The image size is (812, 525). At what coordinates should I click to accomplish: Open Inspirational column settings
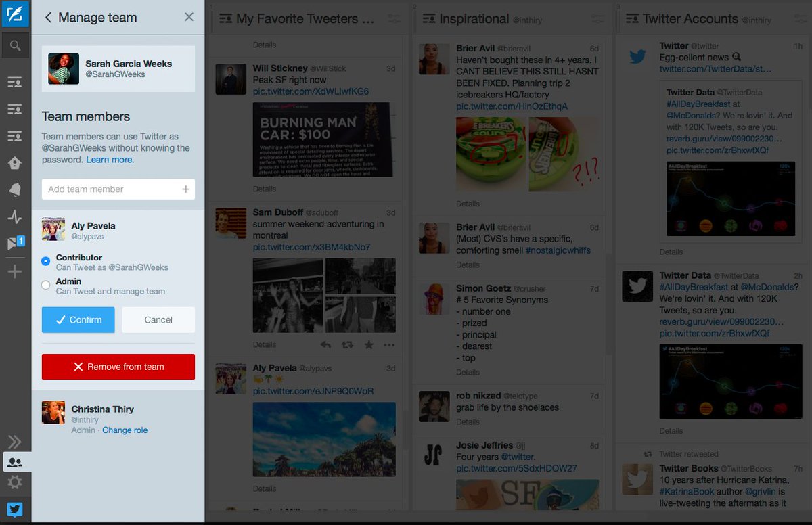(597, 19)
